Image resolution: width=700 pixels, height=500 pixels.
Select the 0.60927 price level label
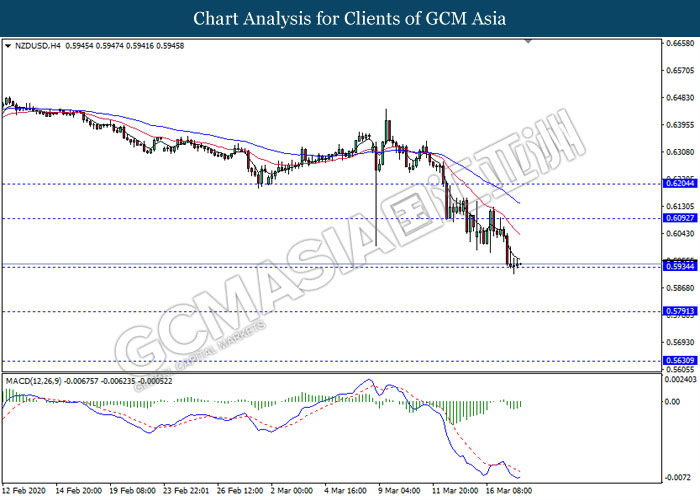680,218
